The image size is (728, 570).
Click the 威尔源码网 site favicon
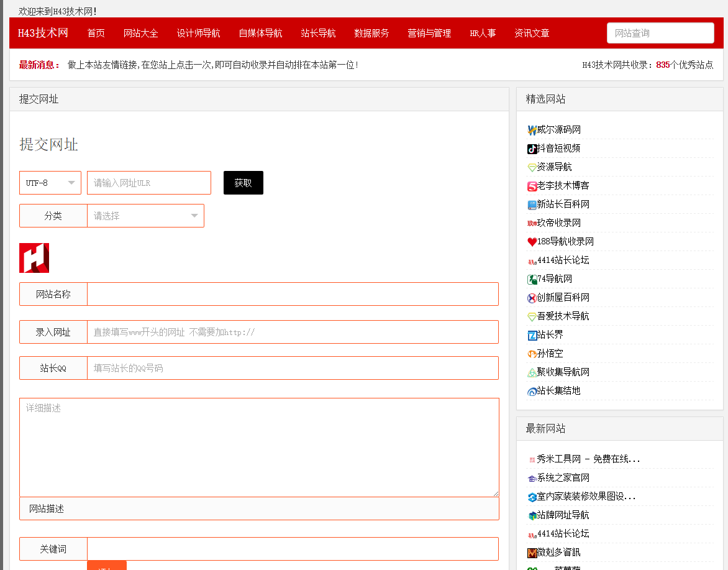pyautogui.click(x=532, y=130)
